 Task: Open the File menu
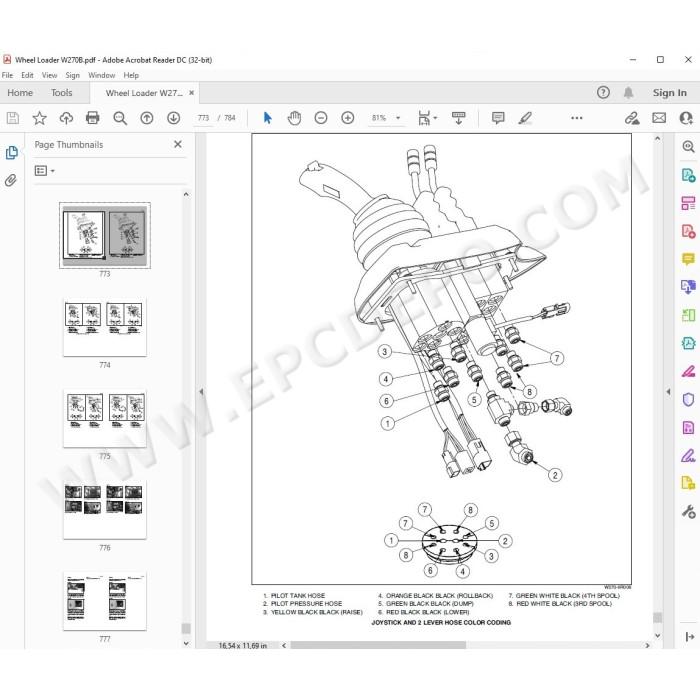pyautogui.click(x=8, y=75)
